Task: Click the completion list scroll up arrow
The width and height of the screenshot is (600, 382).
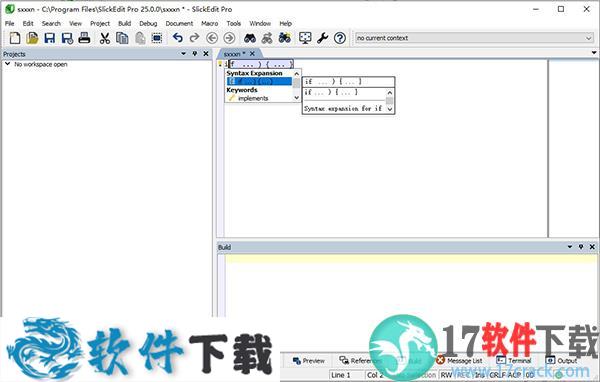Action: (297, 73)
